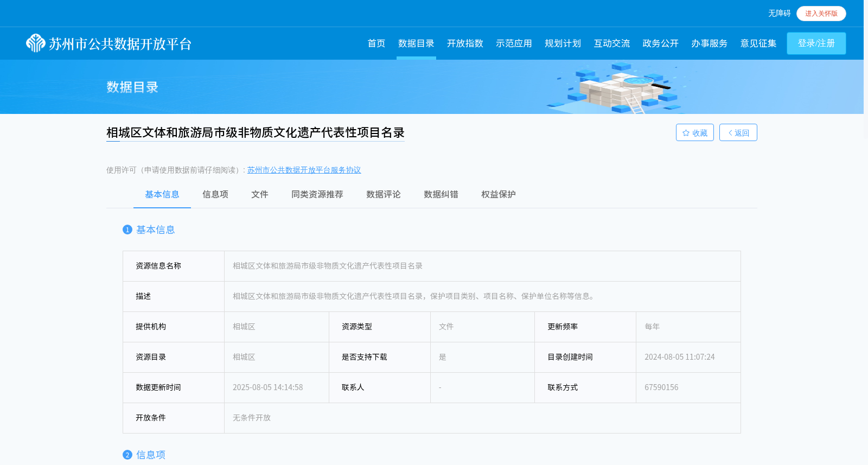Screen dimensions: 868x465
Task: Click the 资源类型 value 文件
Action: point(446,327)
